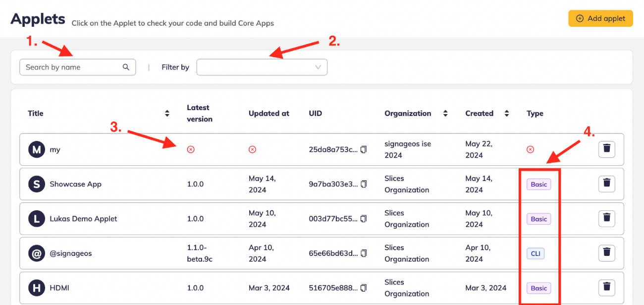Open the Showcase App applet
Screen dimensions: 644x305
(75, 184)
